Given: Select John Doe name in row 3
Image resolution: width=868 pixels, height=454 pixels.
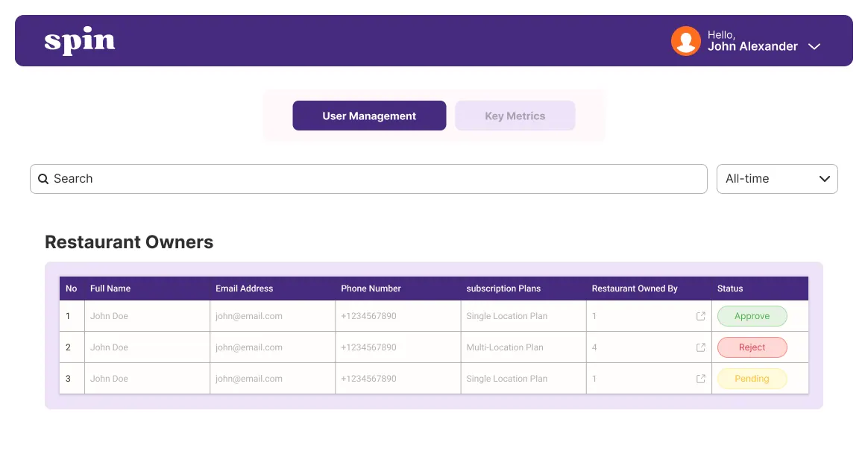Looking at the screenshot, I should pos(109,379).
